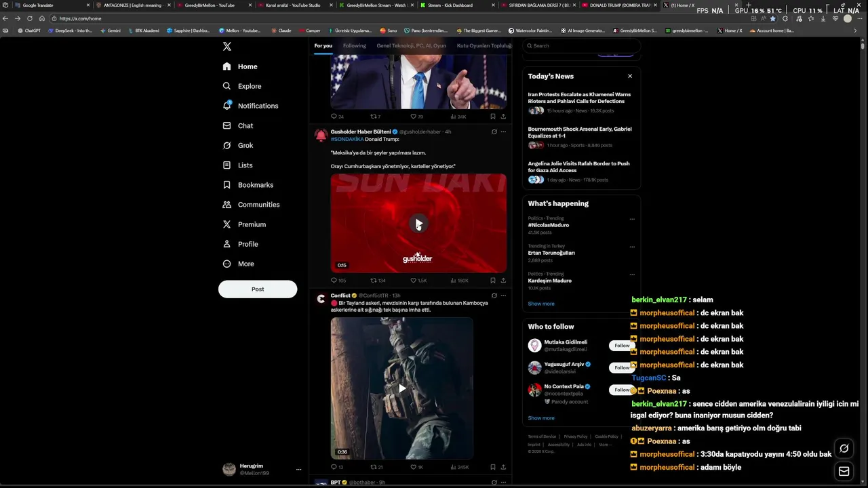Open Grok from the sidebar
Viewport: 868px width, 488px height.
[x=238, y=145]
